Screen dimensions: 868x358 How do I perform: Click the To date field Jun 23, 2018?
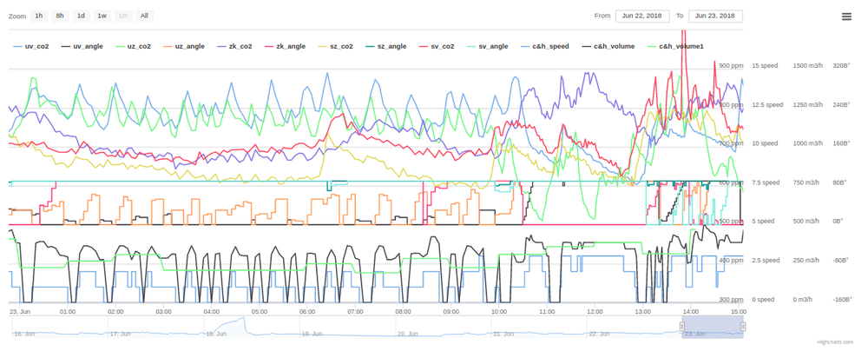pyautogui.click(x=715, y=16)
